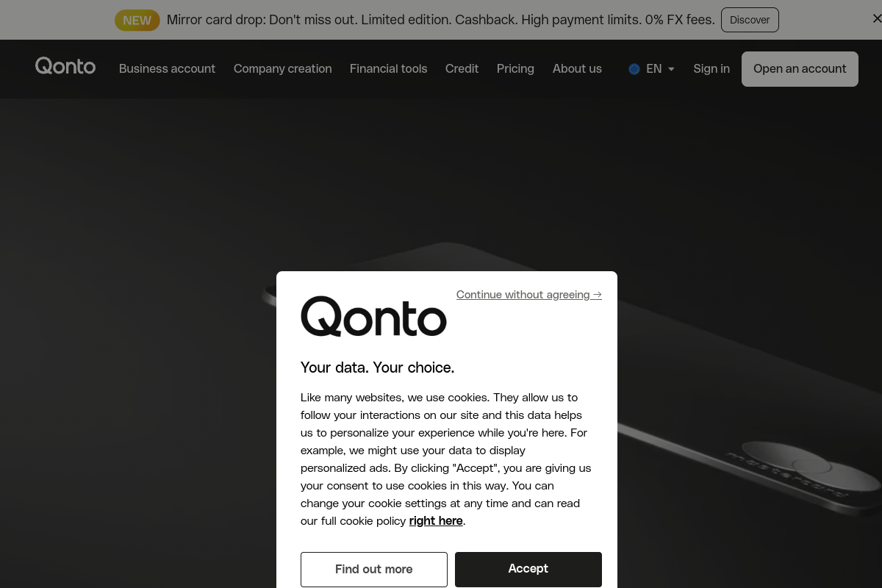Click the Find out more button
The width and height of the screenshot is (882, 588).
374,569
